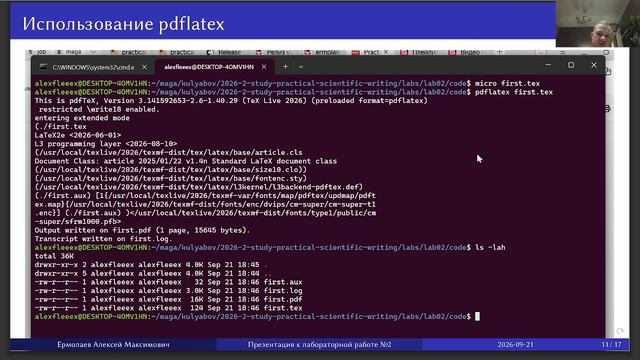Click the first.pdf file name in listing
Image resolution: width=640 pixels, height=360 pixels.
point(283,299)
